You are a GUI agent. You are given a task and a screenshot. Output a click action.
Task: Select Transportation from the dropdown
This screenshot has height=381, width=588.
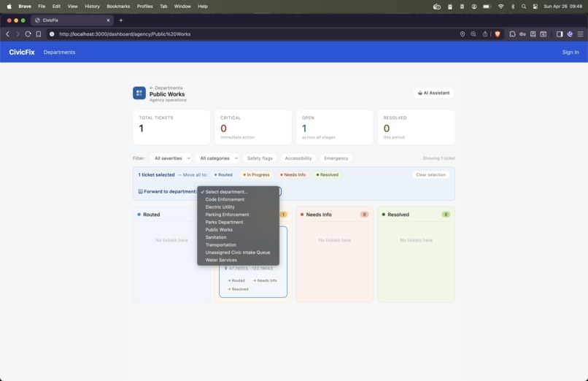(238, 245)
